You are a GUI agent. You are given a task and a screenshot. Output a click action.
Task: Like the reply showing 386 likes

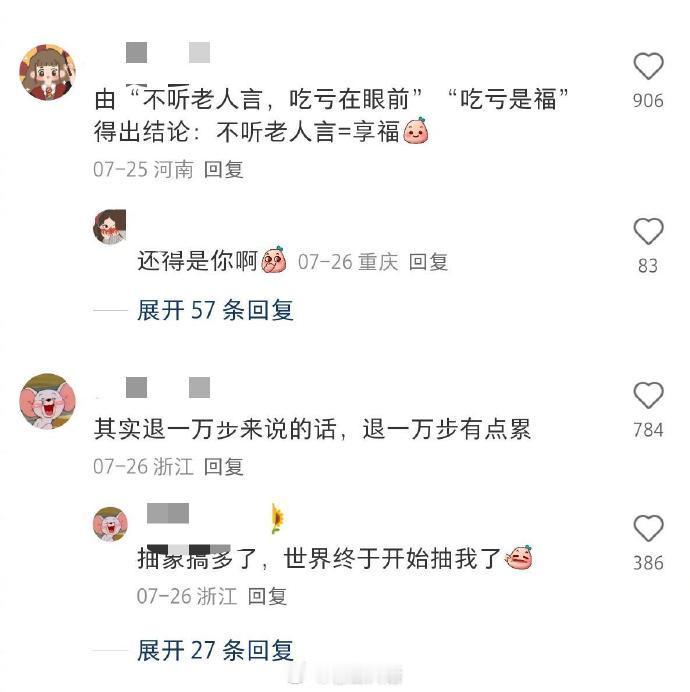tap(648, 528)
